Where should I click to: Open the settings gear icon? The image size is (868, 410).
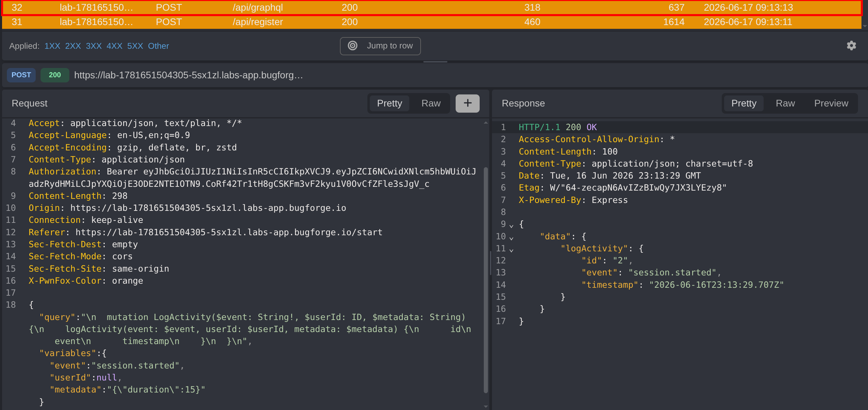851,46
